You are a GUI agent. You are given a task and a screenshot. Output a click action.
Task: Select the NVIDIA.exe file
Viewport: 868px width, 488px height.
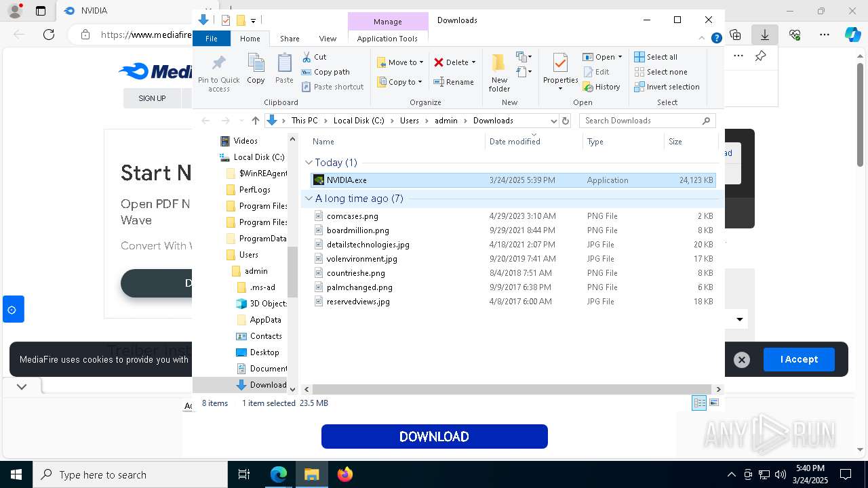pos(513,180)
